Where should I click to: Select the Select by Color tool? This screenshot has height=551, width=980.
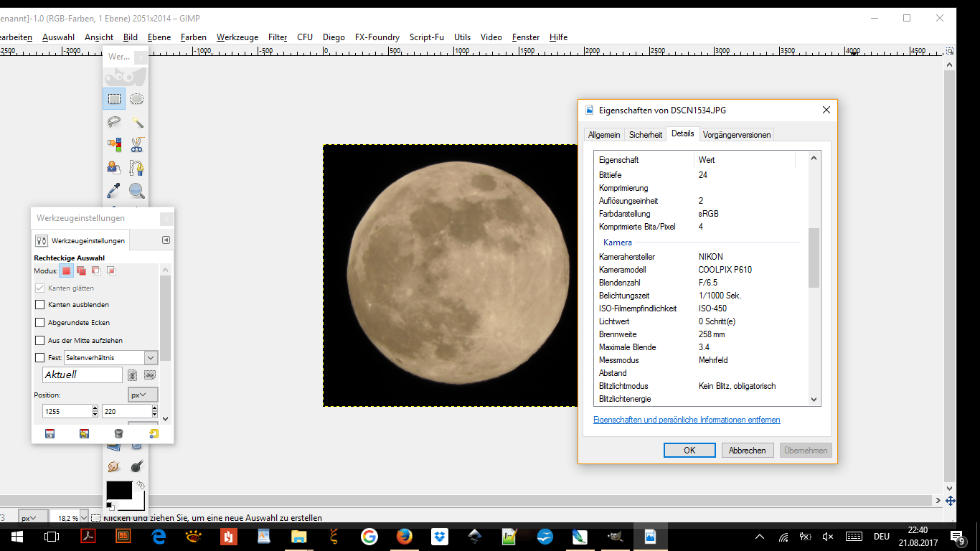[114, 145]
